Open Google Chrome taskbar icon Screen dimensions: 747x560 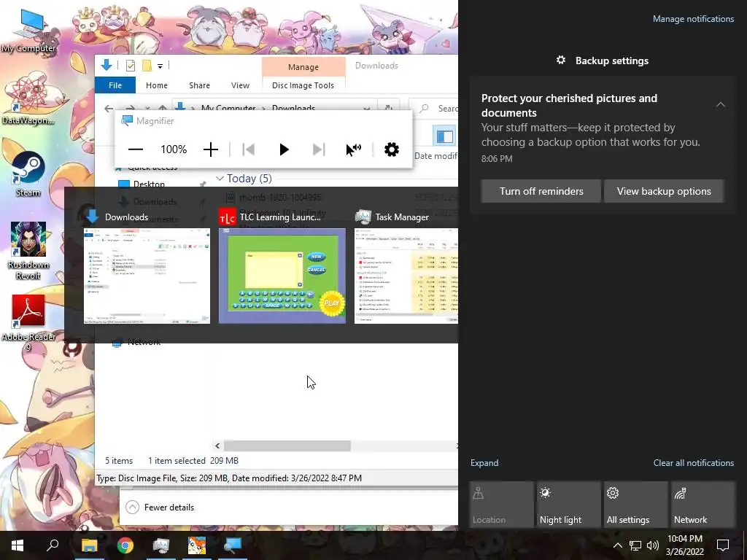[125, 545]
